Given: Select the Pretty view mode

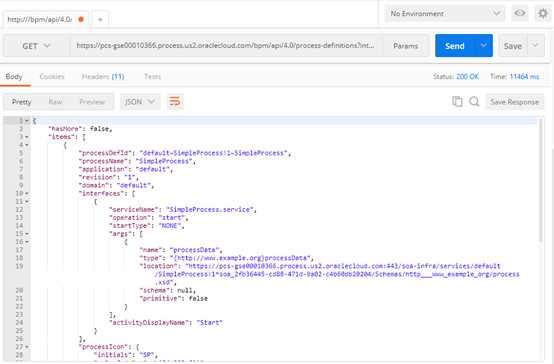Looking at the screenshot, I should click(x=22, y=102).
